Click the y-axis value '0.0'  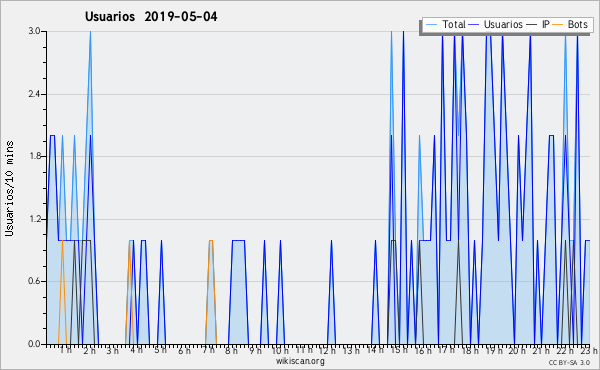(x=35, y=344)
